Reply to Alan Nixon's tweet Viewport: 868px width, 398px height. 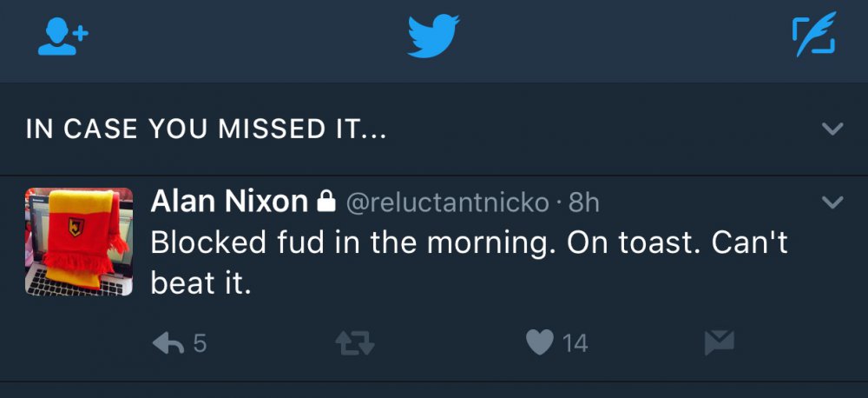pos(166,345)
